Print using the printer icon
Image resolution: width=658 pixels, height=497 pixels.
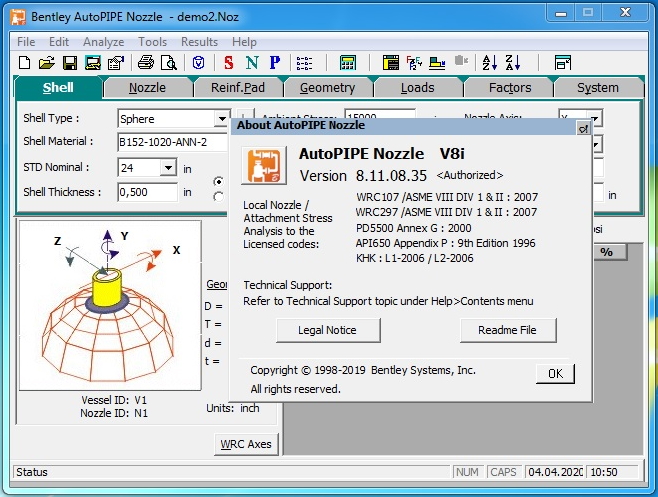coord(146,63)
